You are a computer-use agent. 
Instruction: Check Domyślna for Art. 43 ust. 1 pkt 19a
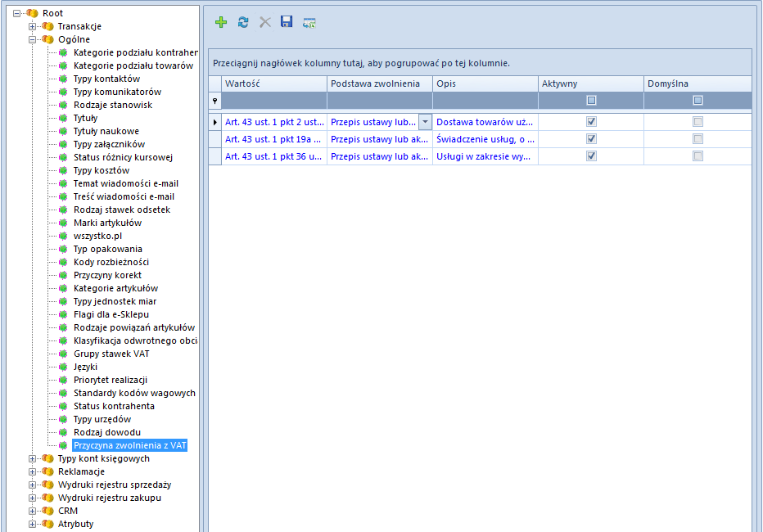pos(698,139)
